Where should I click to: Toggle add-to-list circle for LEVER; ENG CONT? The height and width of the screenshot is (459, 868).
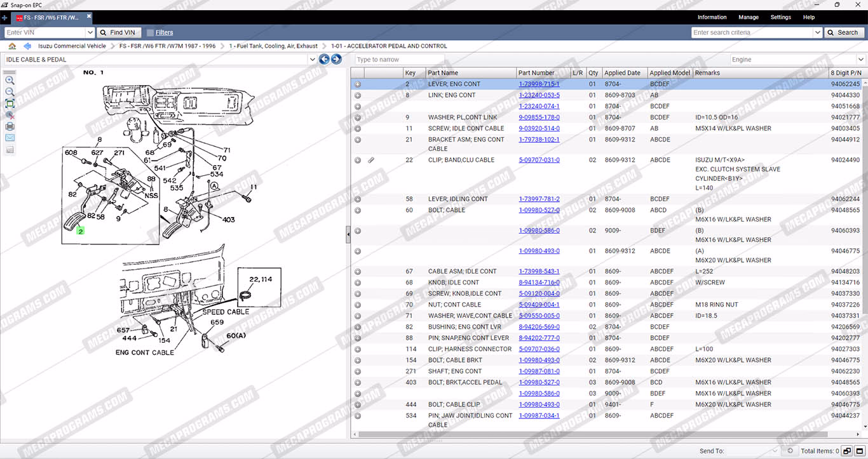tap(358, 84)
